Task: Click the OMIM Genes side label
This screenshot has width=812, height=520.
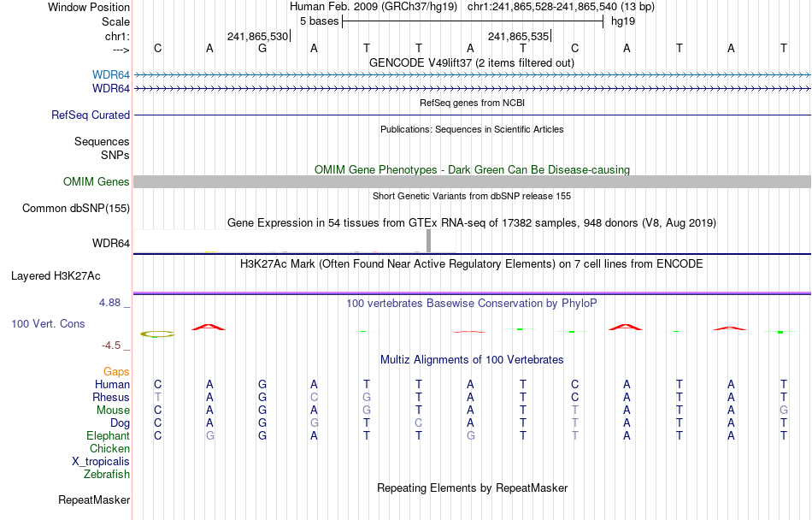Action: (96, 182)
